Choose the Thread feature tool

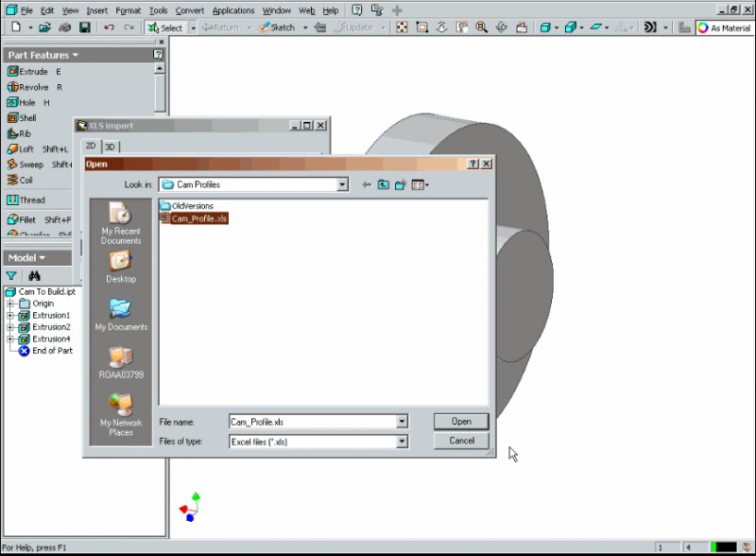point(26,200)
